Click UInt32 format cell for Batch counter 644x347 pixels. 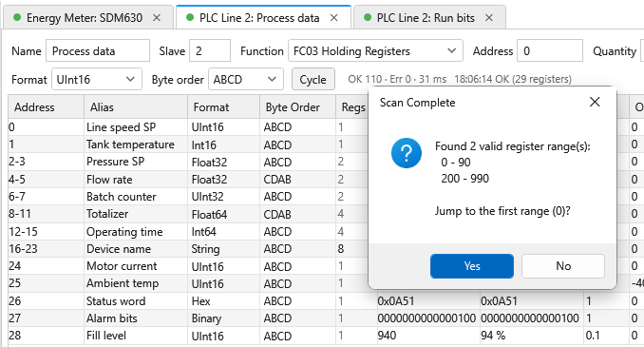pyautogui.click(x=223, y=197)
